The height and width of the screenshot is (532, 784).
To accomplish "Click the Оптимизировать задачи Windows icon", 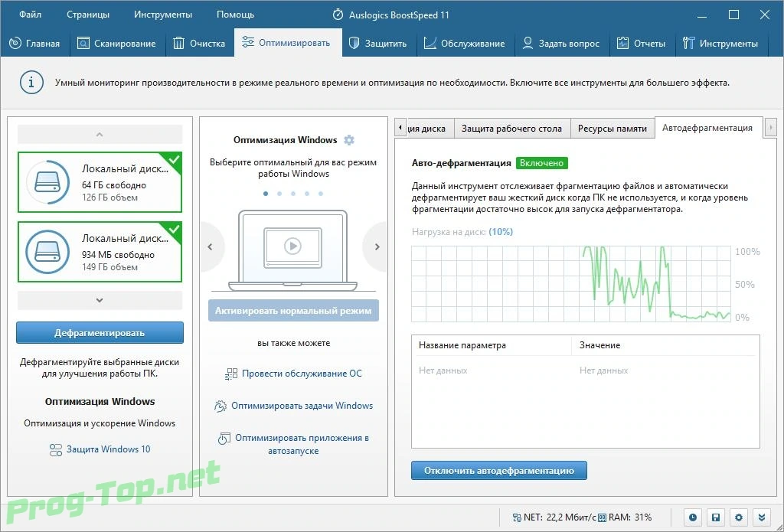I will (x=220, y=406).
